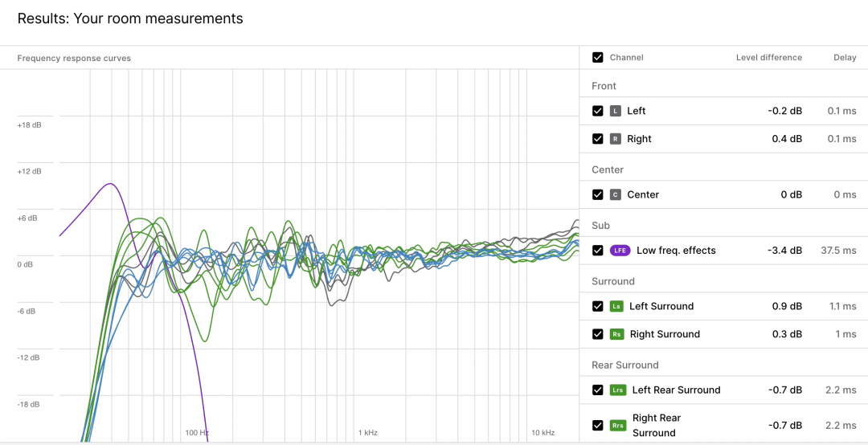Click the green Rs badge icon
This screenshot has height=445, width=868.
click(616, 334)
